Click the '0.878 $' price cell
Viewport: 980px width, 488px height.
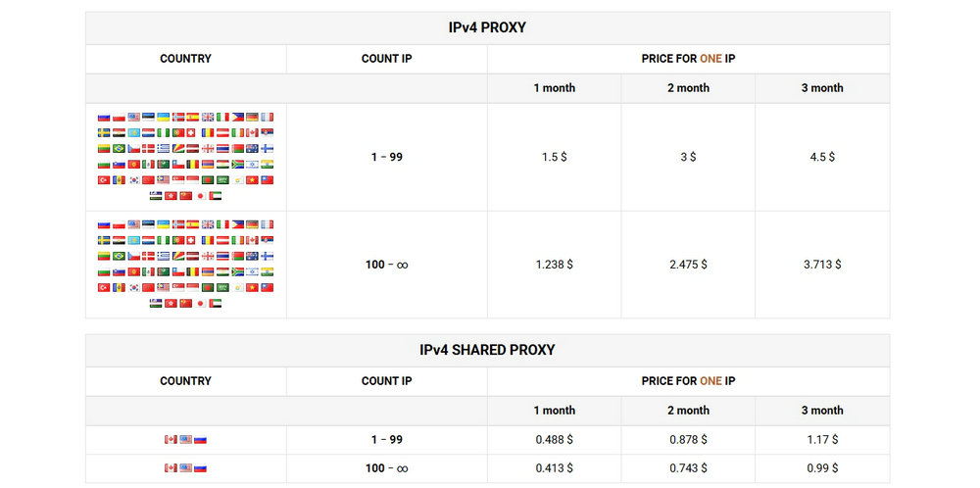[x=688, y=439]
